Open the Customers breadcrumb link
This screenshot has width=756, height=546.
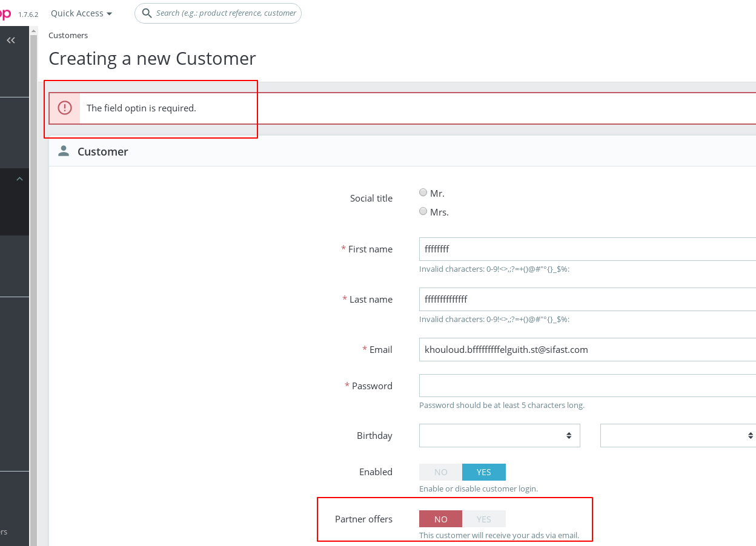click(68, 35)
